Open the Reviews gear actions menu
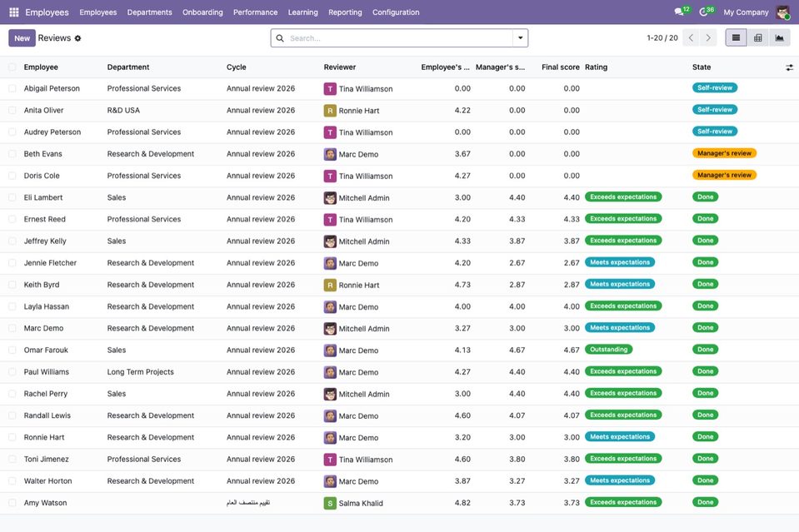Screen dimensions: 799x532 pyautogui.click(x=78, y=38)
